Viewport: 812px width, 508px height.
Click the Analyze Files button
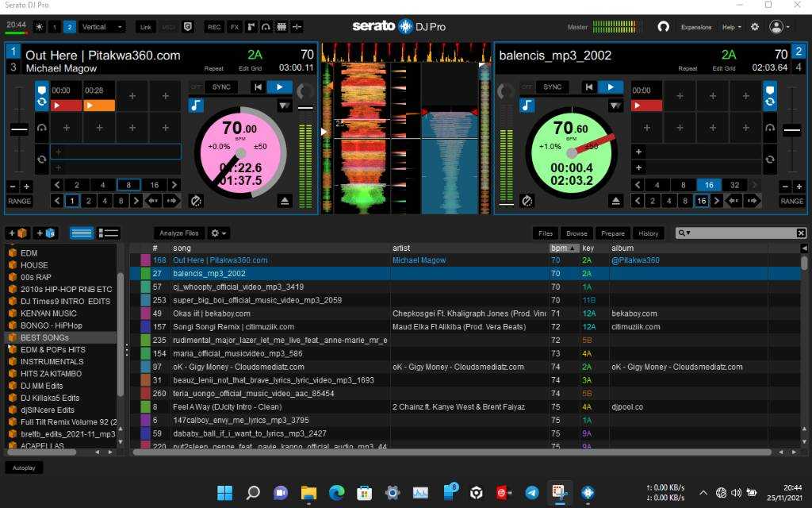coord(179,233)
